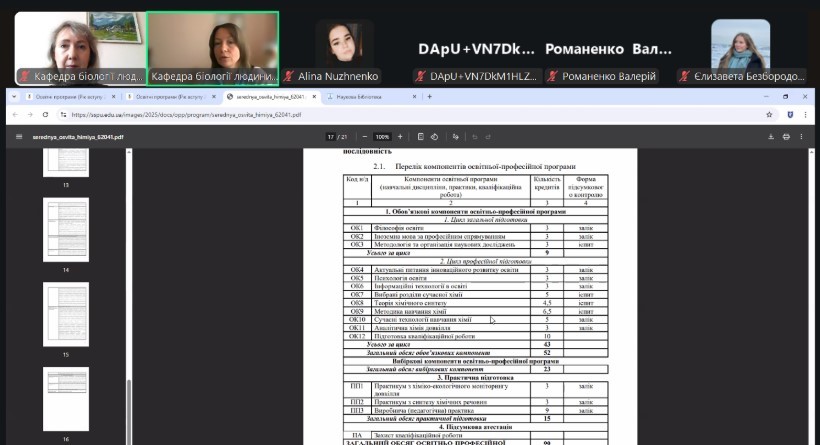Click the page number field showing 17
The width and height of the screenshot is (820, 445).
point(330,137)
